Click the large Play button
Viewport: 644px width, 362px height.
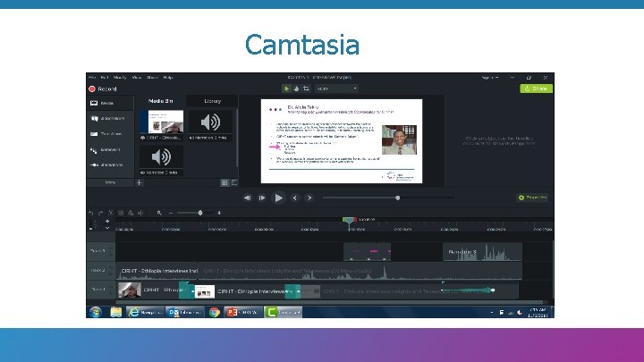click(x=278, y=198)
